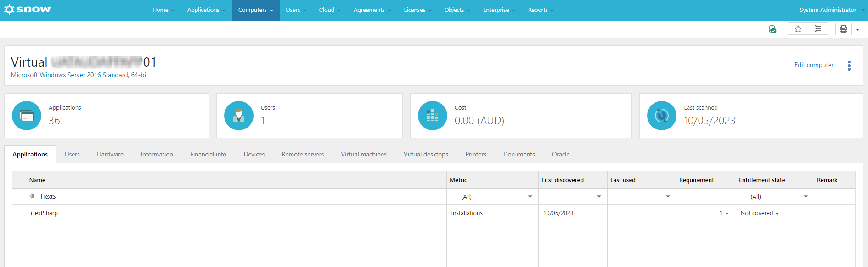Click the Cost summary tile icon
868x267 pixels.
(433, 116)
